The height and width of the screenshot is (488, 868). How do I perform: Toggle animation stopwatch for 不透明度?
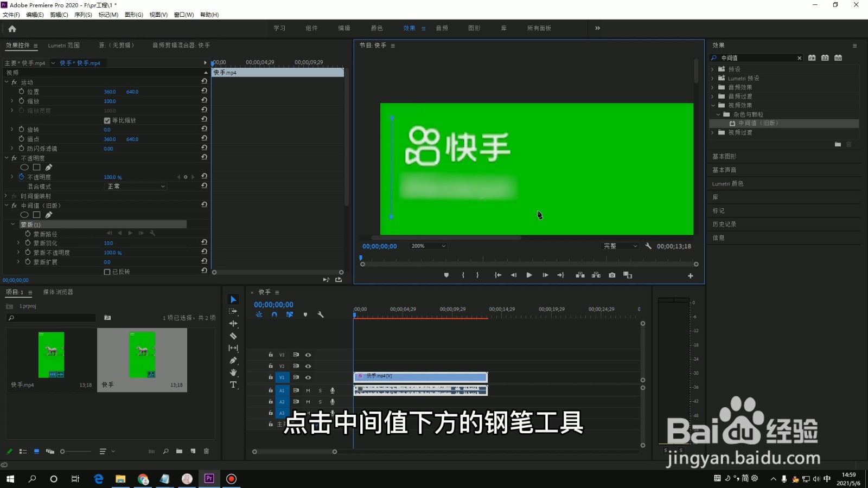(22, 177)
